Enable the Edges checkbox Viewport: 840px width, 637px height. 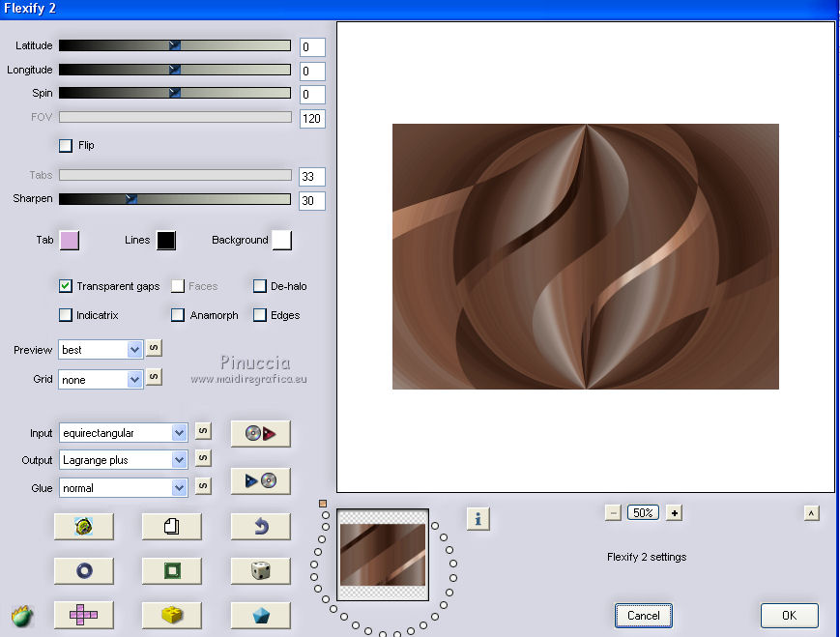tap(260, 315)
